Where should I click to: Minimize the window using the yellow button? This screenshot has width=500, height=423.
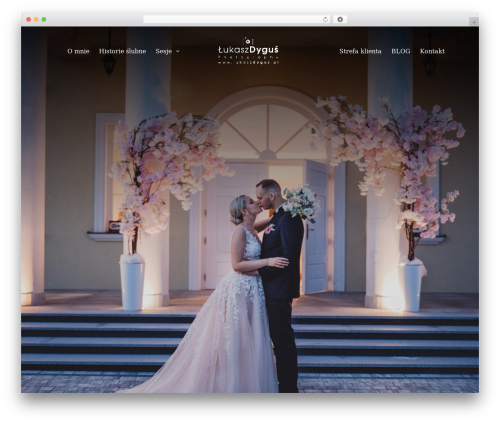point(36,19)
